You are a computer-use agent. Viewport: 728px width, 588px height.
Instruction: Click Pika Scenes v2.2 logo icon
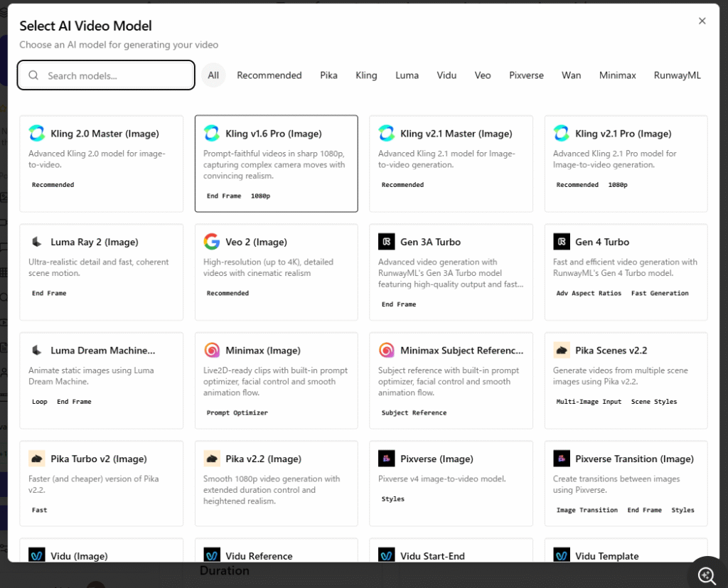562,351
